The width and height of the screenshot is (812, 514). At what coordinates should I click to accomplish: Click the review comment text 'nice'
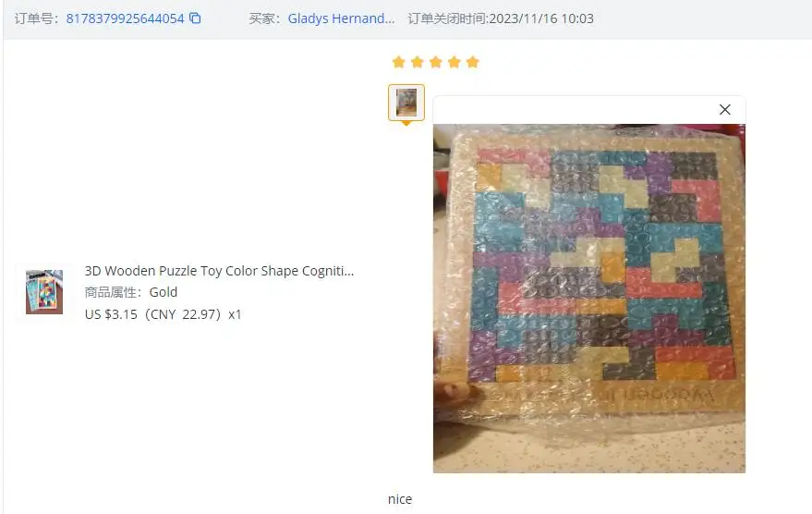click(400, 499)
